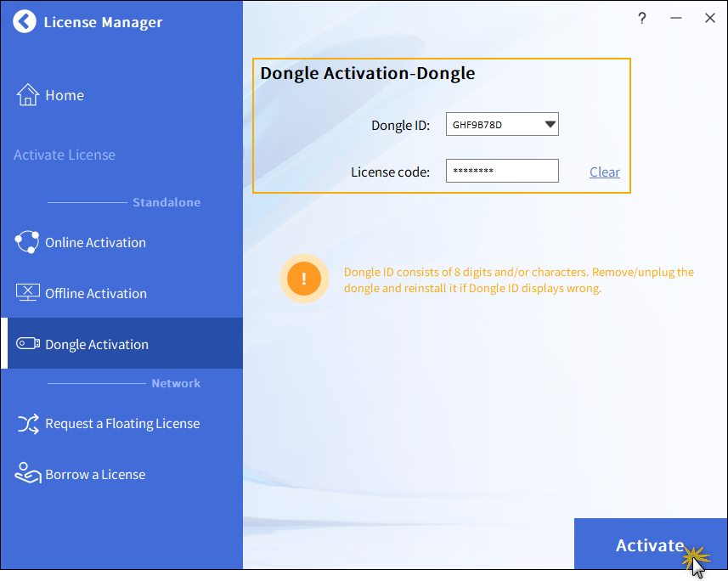Click the Offline Activation monitor icon

click(28, 293)
